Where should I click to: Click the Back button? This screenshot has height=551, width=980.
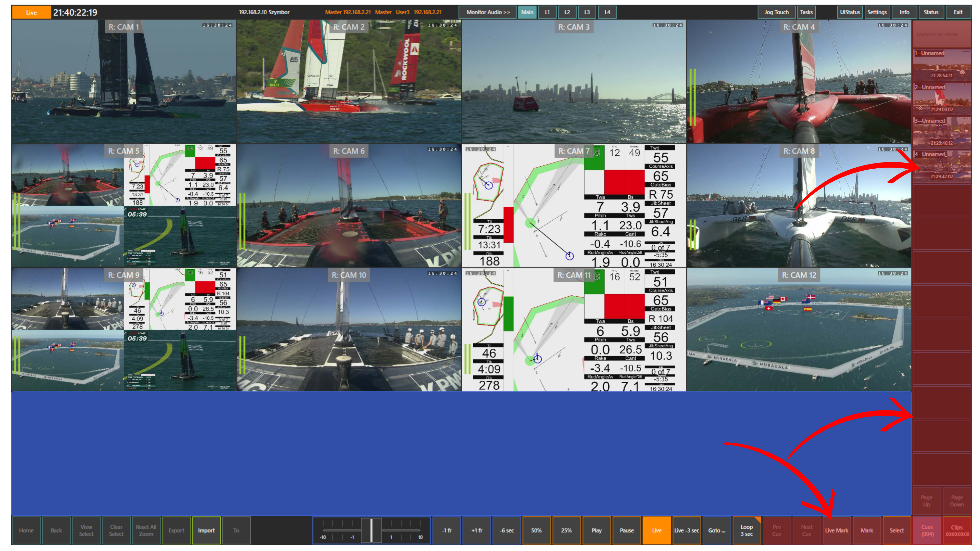[x=56, y=530]
